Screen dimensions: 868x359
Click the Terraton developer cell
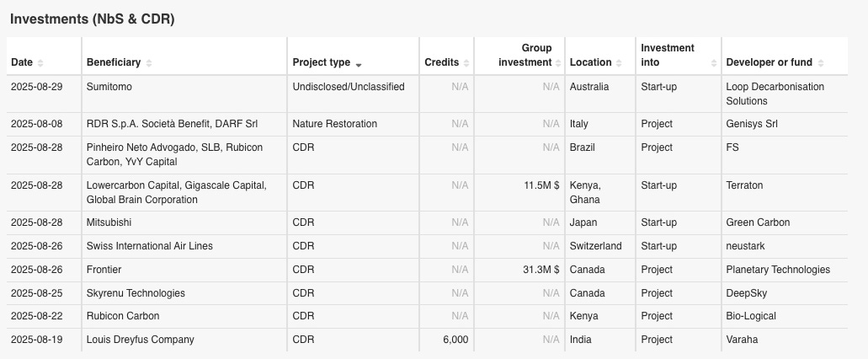[744, 185]
